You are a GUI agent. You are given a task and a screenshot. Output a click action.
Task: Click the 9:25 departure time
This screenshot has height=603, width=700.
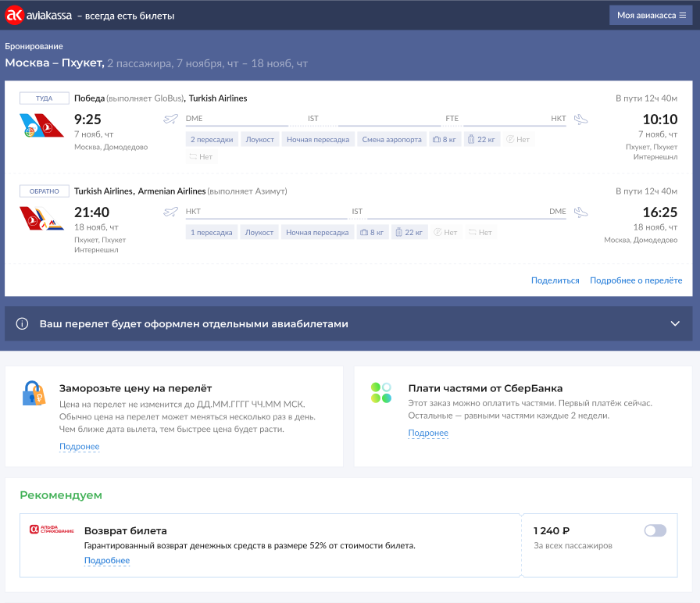point(87,120)
